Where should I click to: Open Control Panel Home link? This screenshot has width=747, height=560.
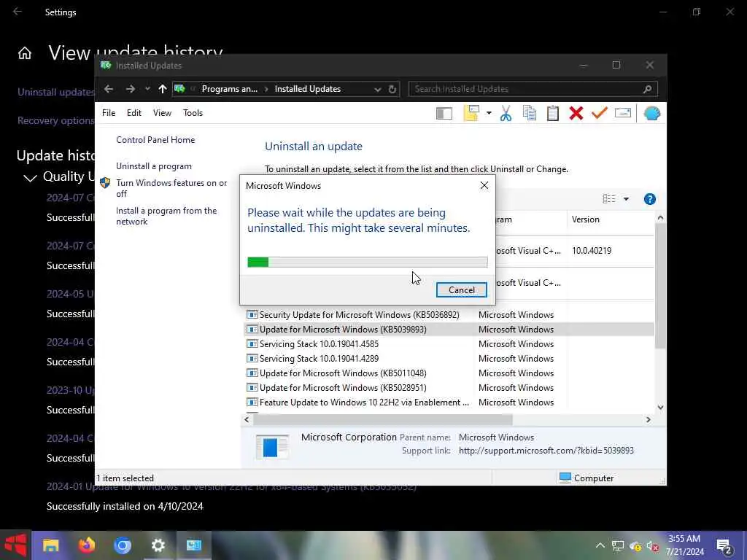point(155,140)
